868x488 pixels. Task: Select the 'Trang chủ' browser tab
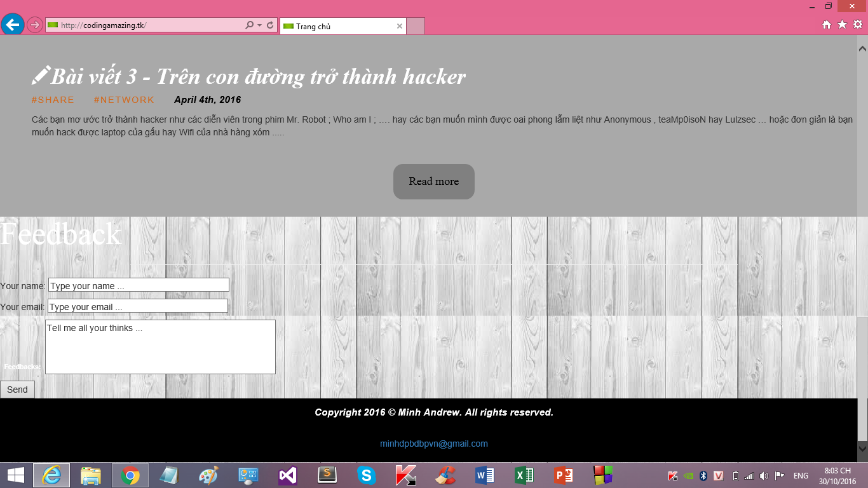point(337,27)
